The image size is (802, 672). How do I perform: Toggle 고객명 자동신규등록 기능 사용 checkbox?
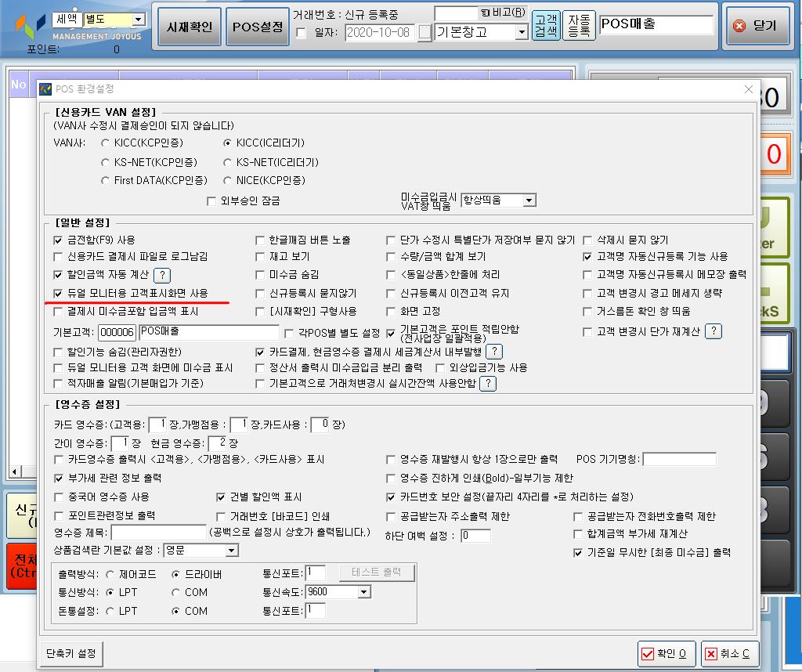(587, 256)
